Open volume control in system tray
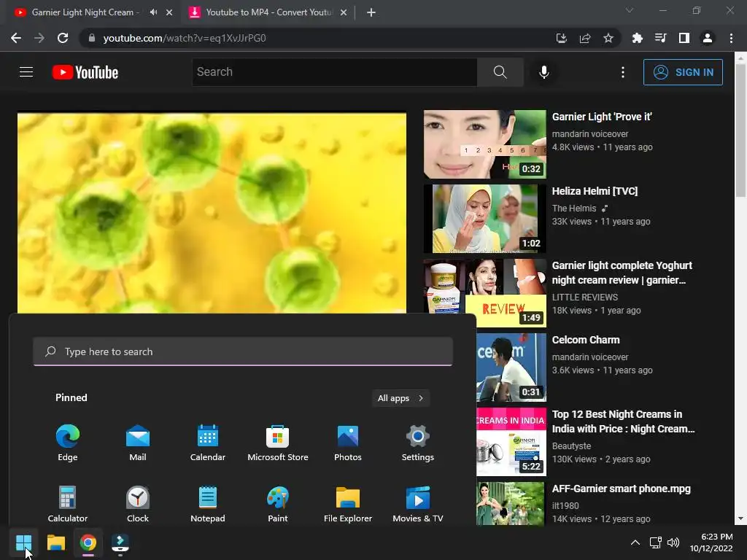This screenshot has height=560, width=747. 673,542
